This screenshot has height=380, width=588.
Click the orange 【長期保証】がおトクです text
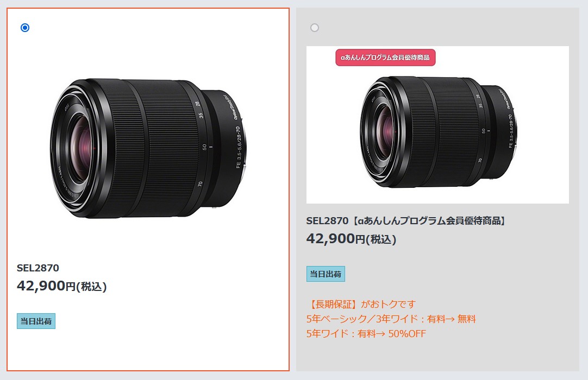pyautogui.click(x=361, y=304)
